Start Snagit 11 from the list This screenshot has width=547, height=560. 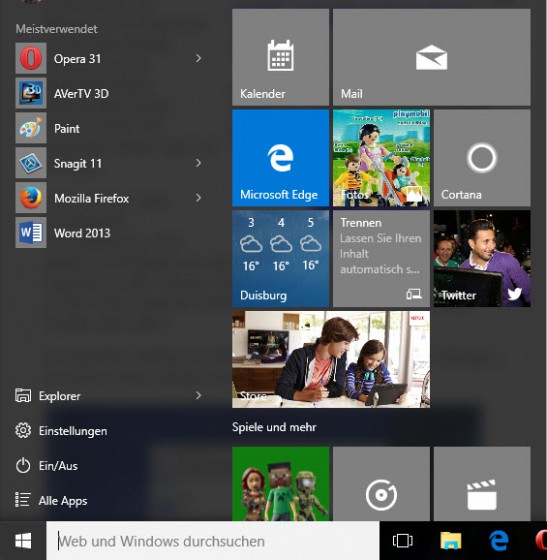(109, 163)
